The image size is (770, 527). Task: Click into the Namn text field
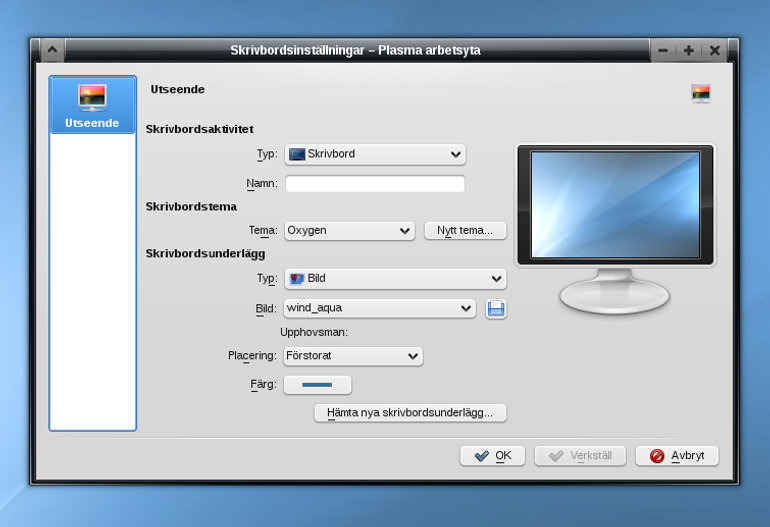pyautogui.click(x=375, y=184)
